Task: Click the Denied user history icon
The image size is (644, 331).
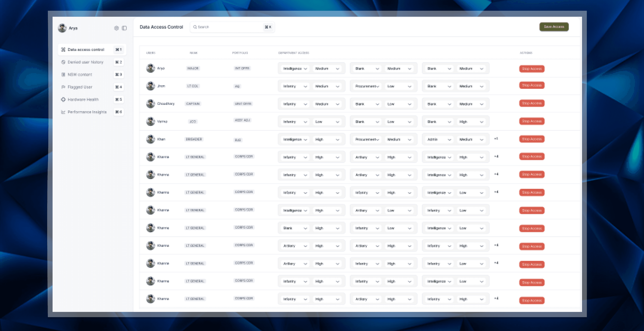Action: pyautogui.click(x=63, y=62)
